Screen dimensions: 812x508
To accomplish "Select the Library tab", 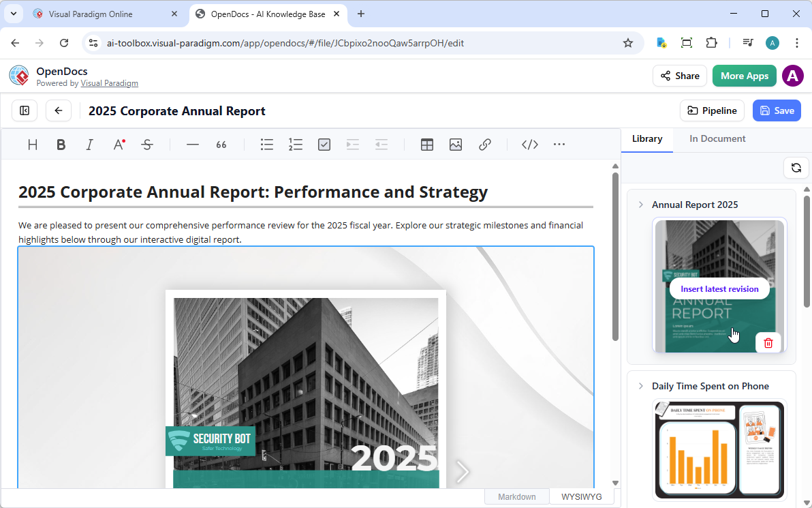I will click(646, 138).
